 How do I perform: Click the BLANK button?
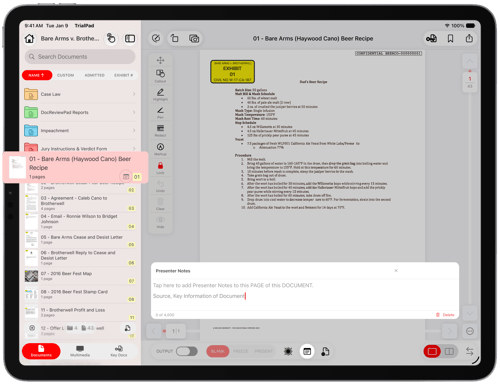click(218, 351)
